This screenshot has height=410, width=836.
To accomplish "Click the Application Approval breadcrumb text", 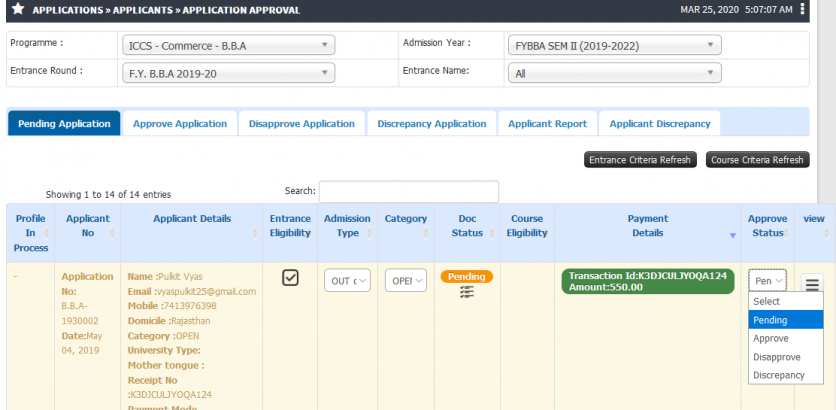I will [241, 10].
